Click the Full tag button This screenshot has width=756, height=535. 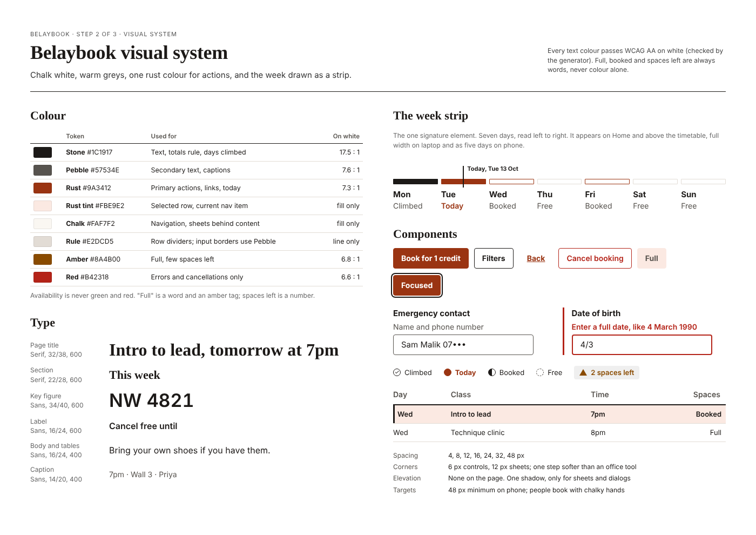point(652,258)
